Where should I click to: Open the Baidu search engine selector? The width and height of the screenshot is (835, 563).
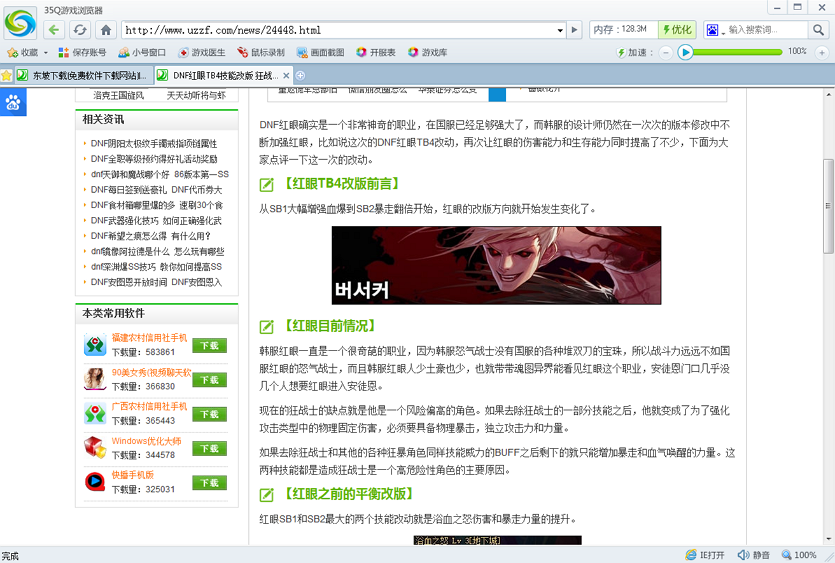point(715,30)
